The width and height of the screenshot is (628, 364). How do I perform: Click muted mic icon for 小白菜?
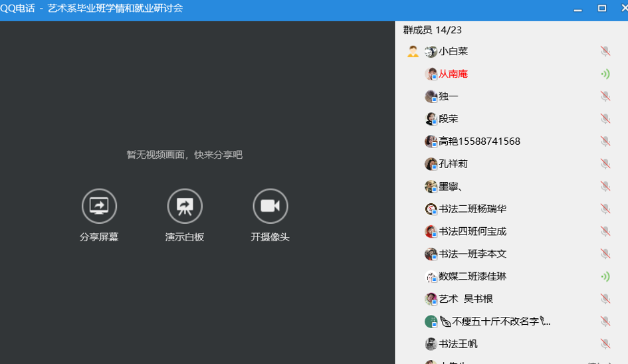[605, 51]
